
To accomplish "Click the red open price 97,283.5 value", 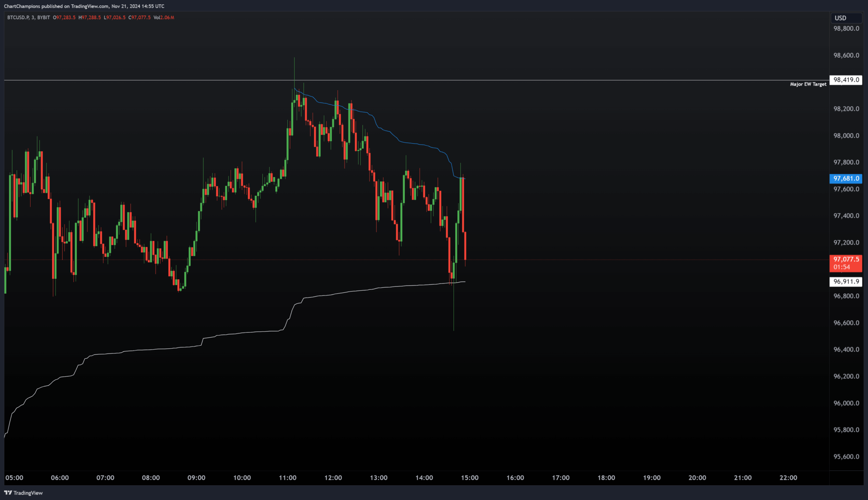I will [x=64, y=18].
